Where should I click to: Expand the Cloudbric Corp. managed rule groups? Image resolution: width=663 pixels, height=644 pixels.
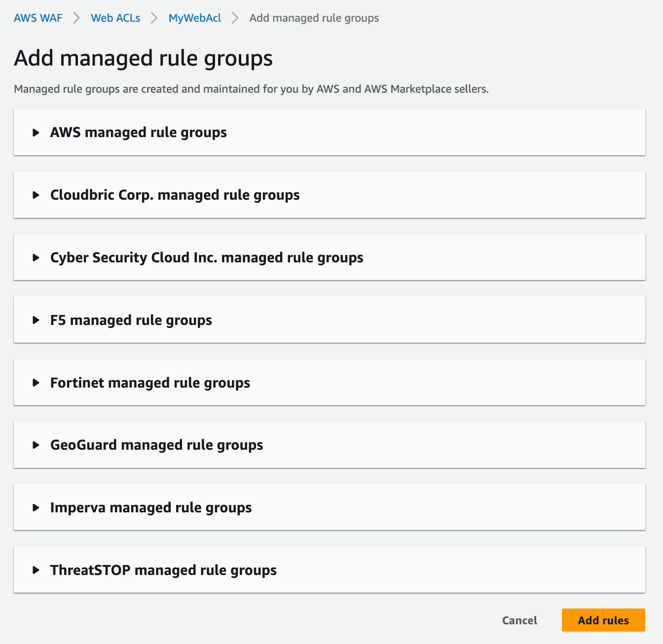[174, 195]
